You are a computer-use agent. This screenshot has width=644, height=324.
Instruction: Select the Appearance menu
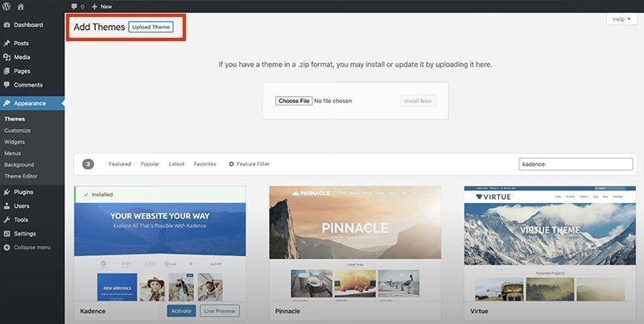(32, 103)
